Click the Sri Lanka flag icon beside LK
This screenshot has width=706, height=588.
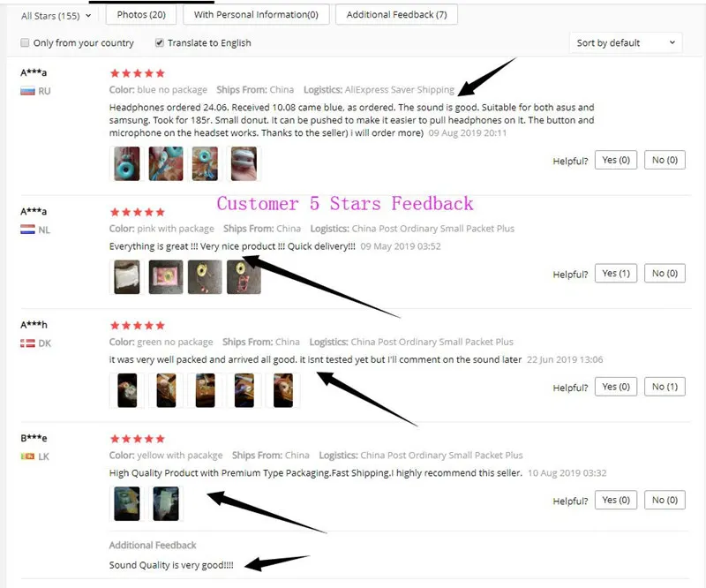pos(27,456)
